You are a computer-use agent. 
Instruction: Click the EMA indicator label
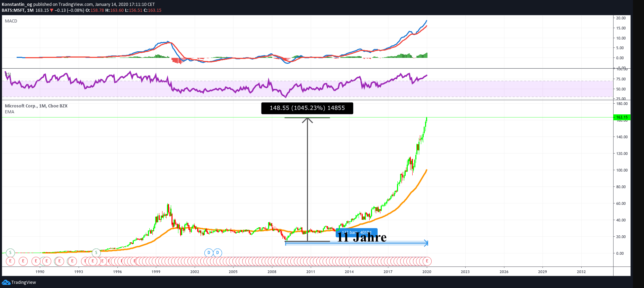point(10,112)
